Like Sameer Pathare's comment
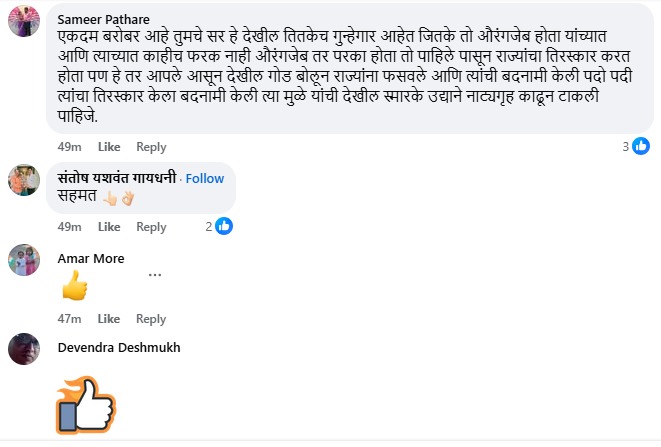The image size is (661, 447). pyautogui.click(x=109, y=147)
